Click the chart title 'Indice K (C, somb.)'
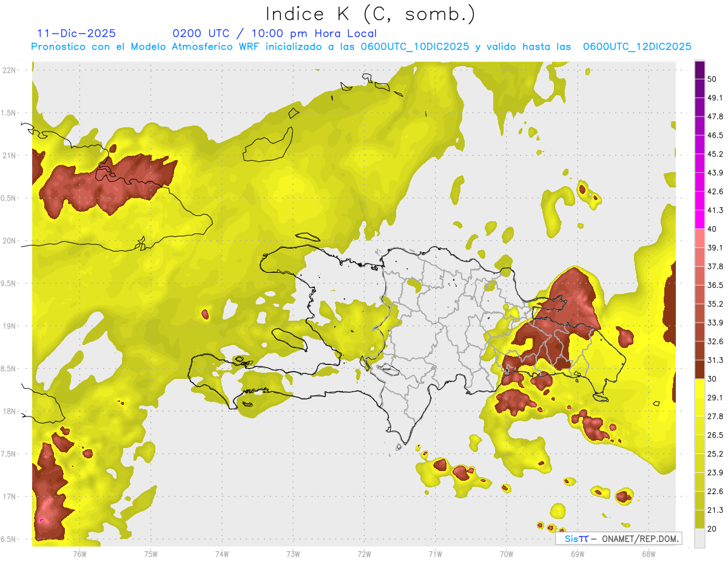The image size is (728, 562). (x=370, y=14)
